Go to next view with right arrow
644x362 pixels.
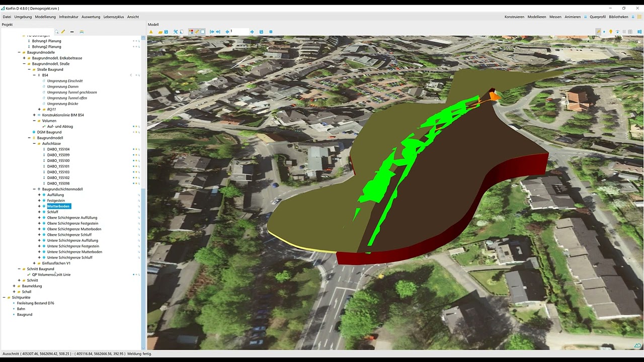coord(252,32)
